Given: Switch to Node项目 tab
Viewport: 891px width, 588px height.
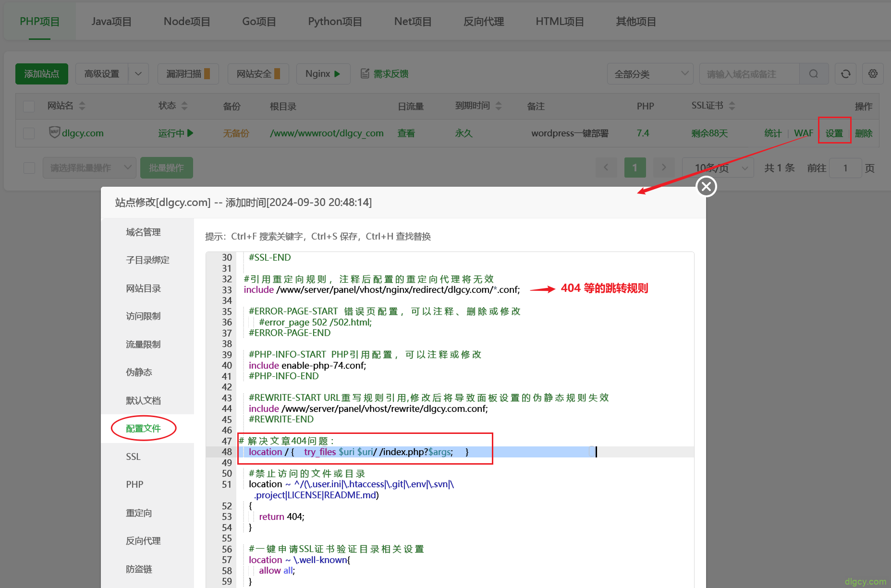Looking at the screenshot, I should tap(187, 22).
